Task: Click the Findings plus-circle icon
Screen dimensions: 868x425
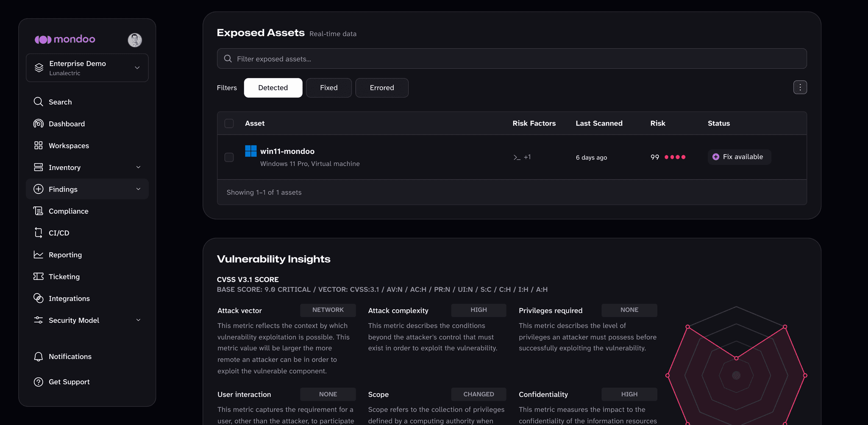Action: pos(38,189)
